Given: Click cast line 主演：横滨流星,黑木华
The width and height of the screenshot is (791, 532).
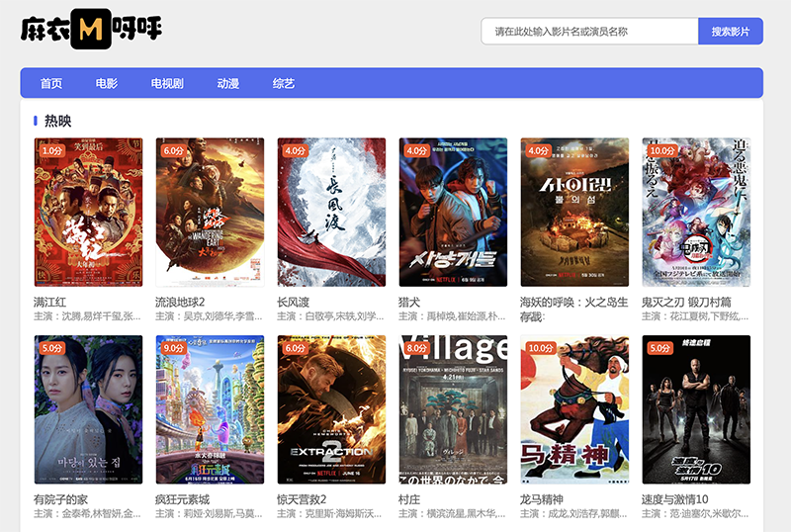Looking at the screenshot, I should (x=452, y=514).
